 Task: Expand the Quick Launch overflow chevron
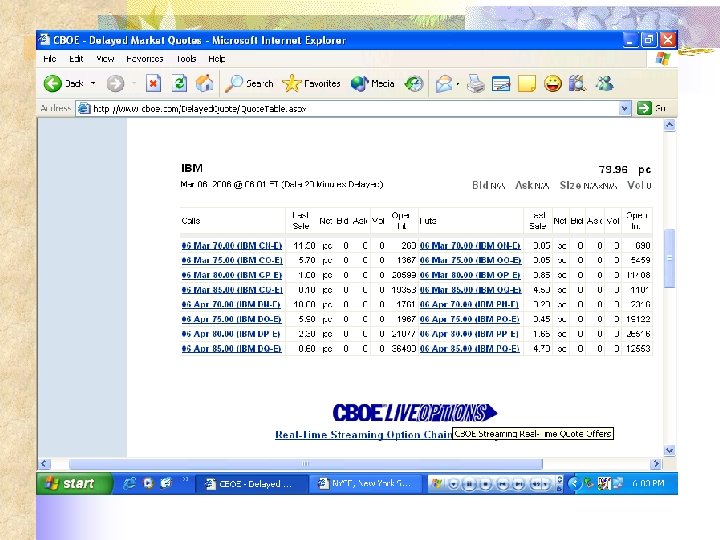click(185, 479)
